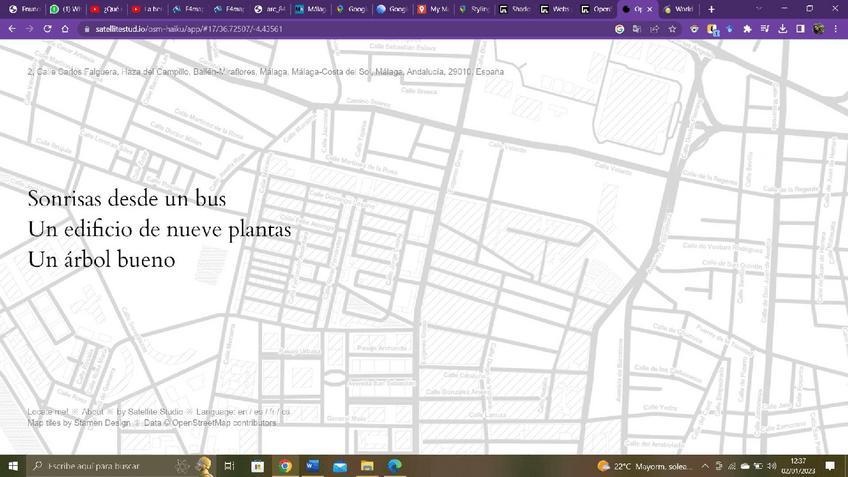Screen dimensions: 848x477
Task: Adjust the volume from the speaker icon
Action: 772,466
